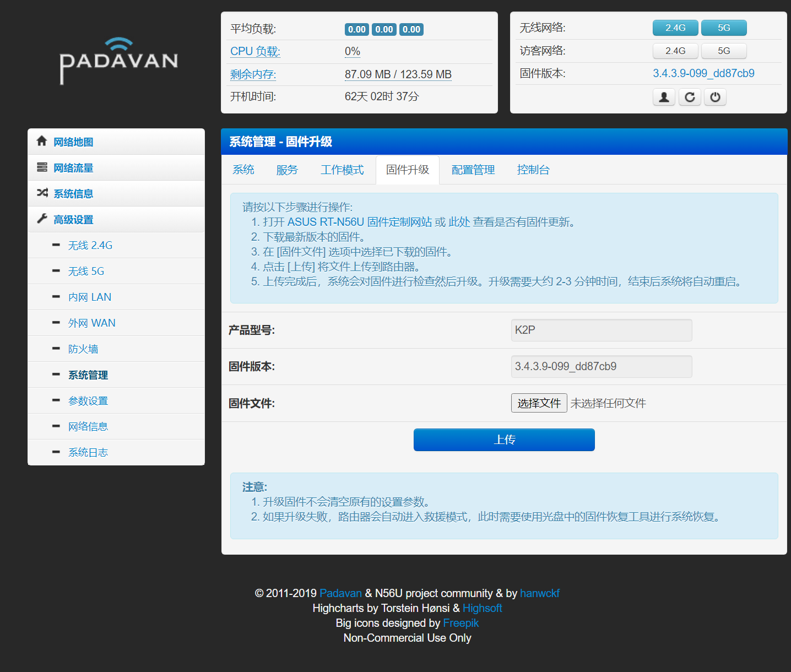Click the 网络流量 traffic chart icon
791x672 pixels.
click(42, 167)
